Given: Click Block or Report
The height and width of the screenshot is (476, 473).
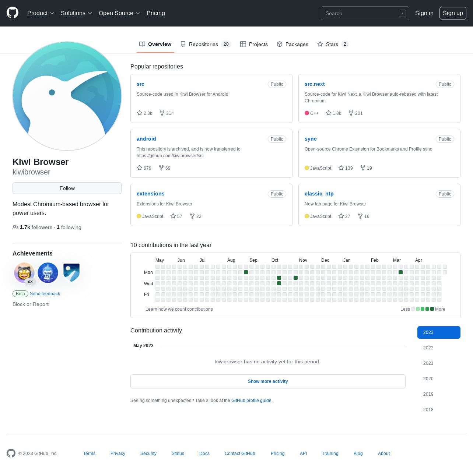Looking at the screenshot, I should click(x=31, y=304).
